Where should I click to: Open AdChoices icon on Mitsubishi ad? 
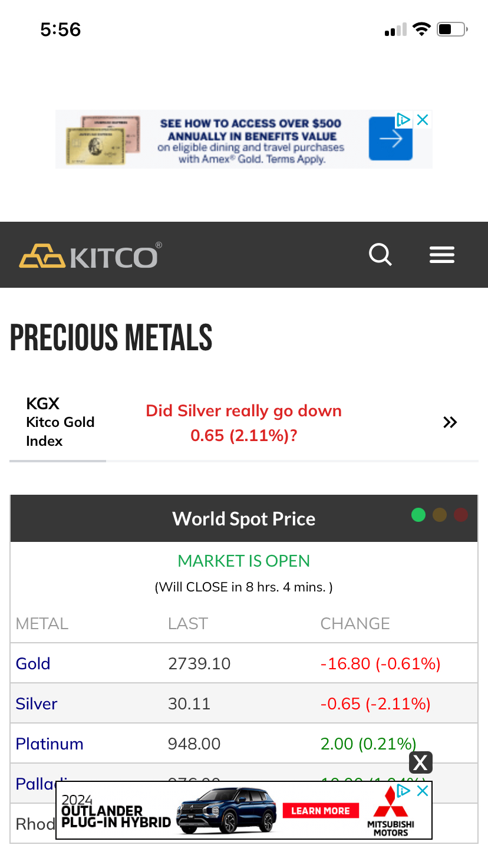[404, 791]
